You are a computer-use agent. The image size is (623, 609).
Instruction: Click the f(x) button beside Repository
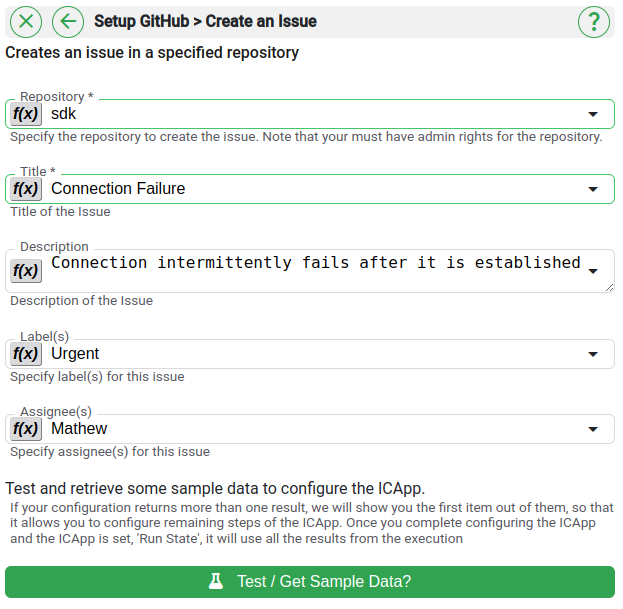tap(26, 114)
